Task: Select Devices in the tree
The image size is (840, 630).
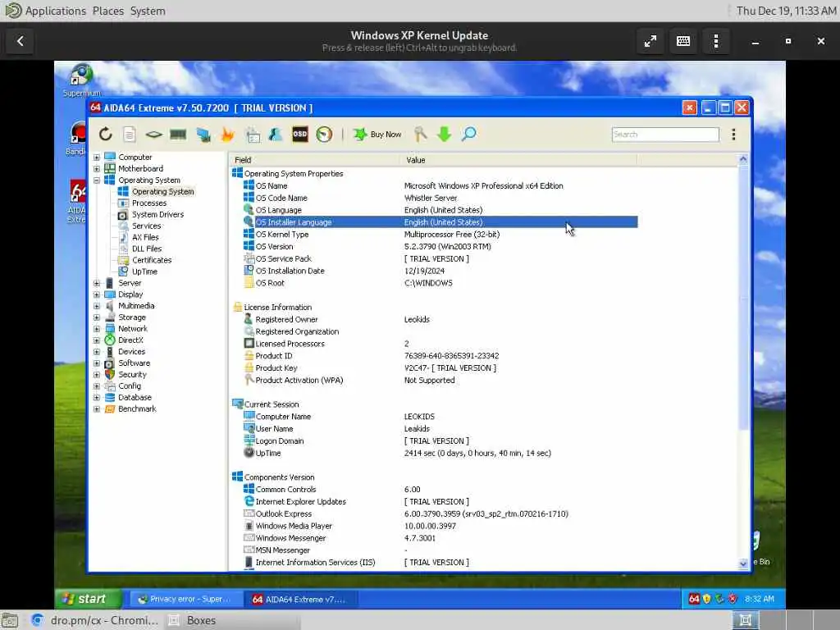Action: [x=131, y=351]
